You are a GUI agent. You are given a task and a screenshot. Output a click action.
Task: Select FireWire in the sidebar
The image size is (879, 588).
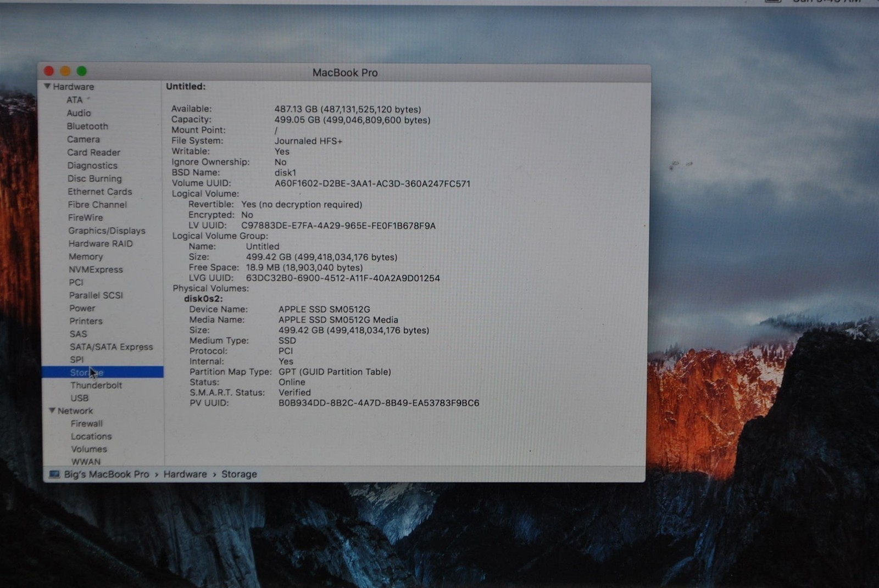pyautogui.click(x=86, y=217)
